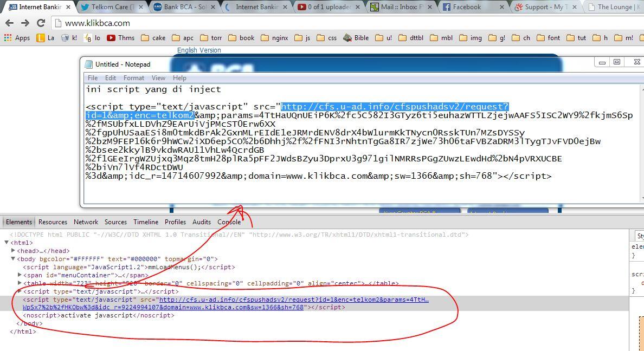
Task: Switch to The Lounge tab
Action: click(614, 7)
